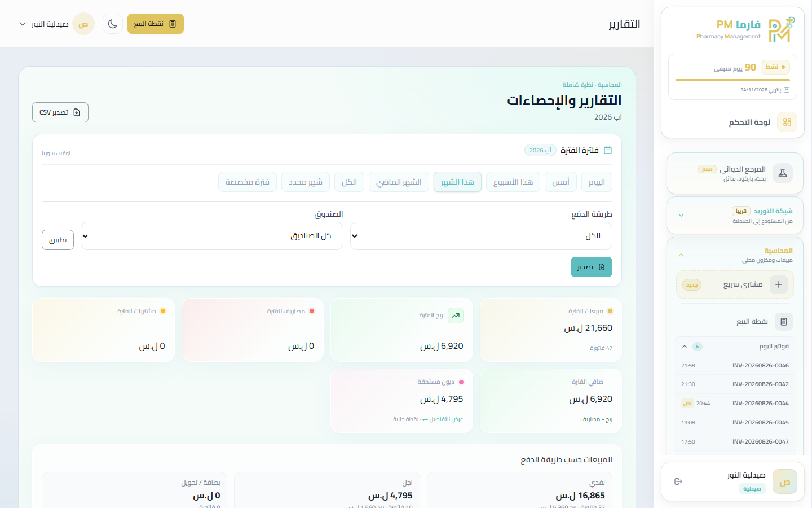Image resolution: width=812 pixels, height=508 pixels.
Task: Collapse المحاسبة section chevron
Action: coord(681,255)
